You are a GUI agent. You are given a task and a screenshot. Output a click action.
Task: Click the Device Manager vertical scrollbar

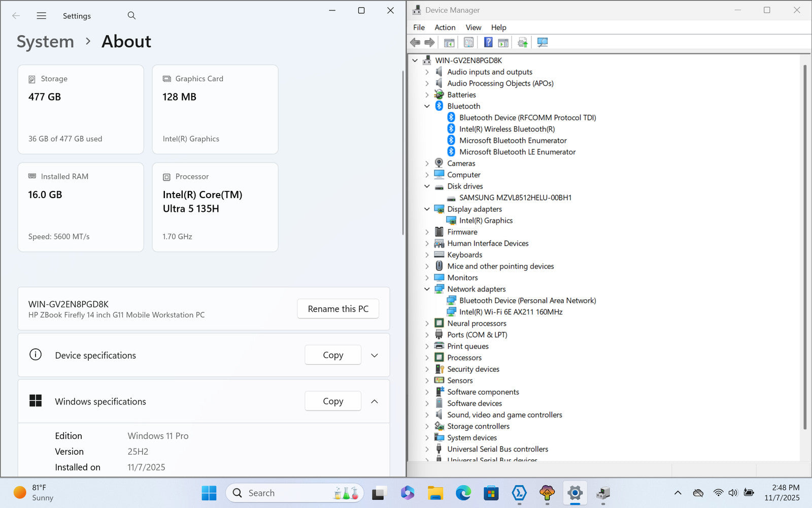805,244
